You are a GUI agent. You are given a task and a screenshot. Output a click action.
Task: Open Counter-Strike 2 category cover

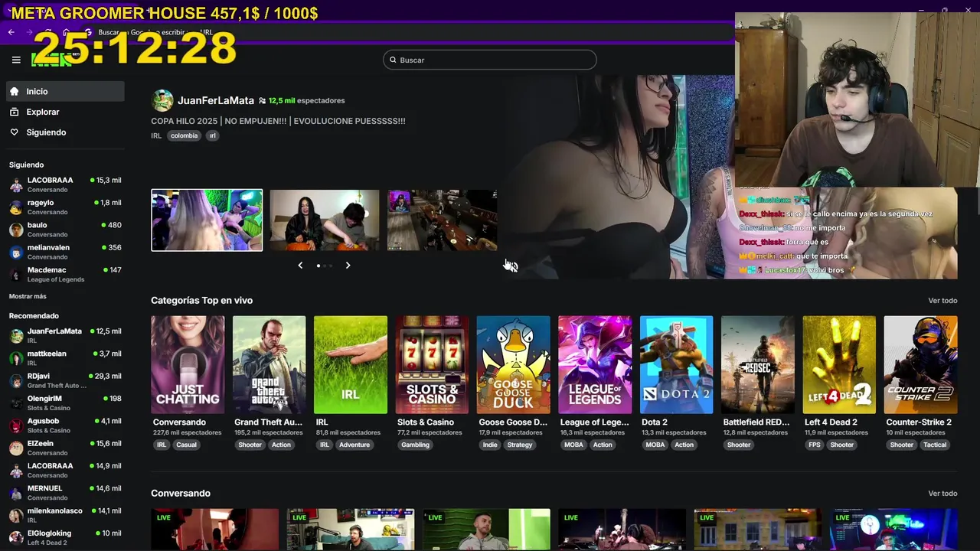(920, 364)
